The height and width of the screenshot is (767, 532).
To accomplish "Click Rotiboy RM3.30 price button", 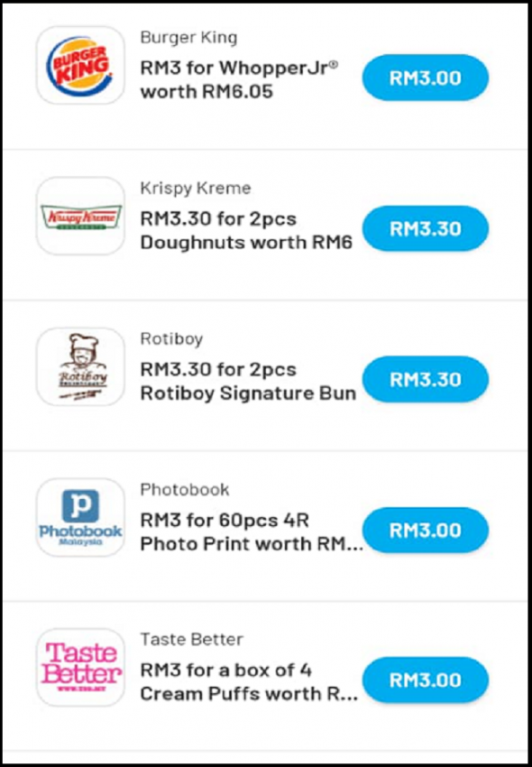I will click(x=426, y=379).
